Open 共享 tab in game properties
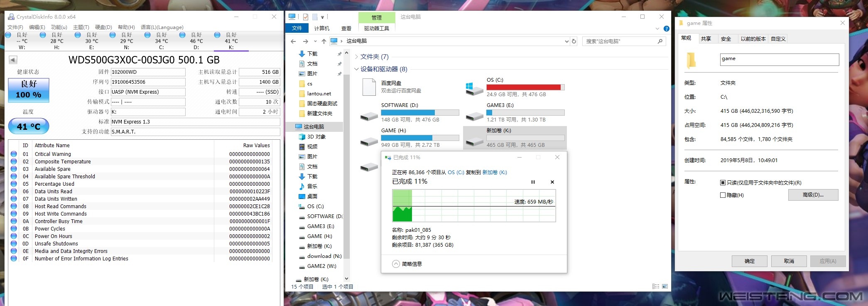868x306 pixels. 706,39
